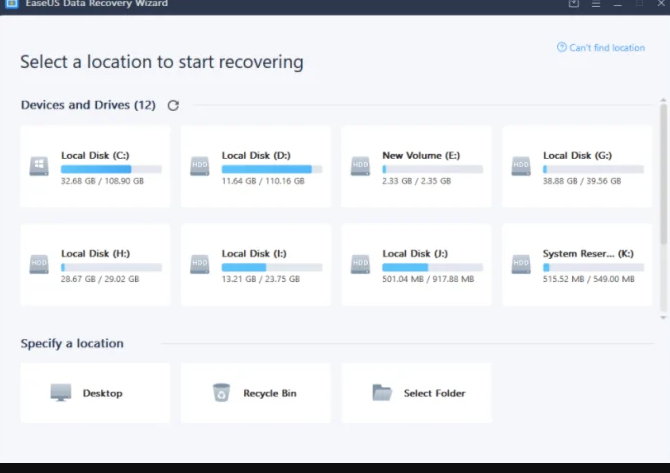This screenshot has width=670, height=473.
Task: Click the Windows drive icon for Local Disk (C:)
Action: 39,166
